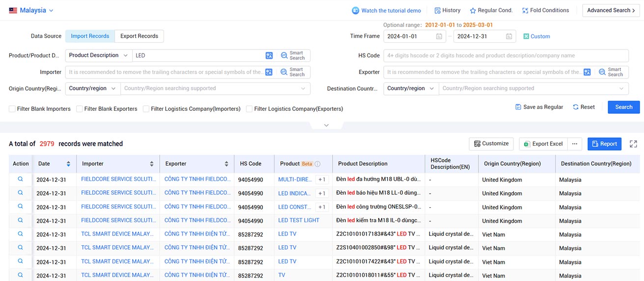Image resolution: width=644 pixels, height=281 pixels.
Task: Open origin country search combo box
Action: pos(215,88)
